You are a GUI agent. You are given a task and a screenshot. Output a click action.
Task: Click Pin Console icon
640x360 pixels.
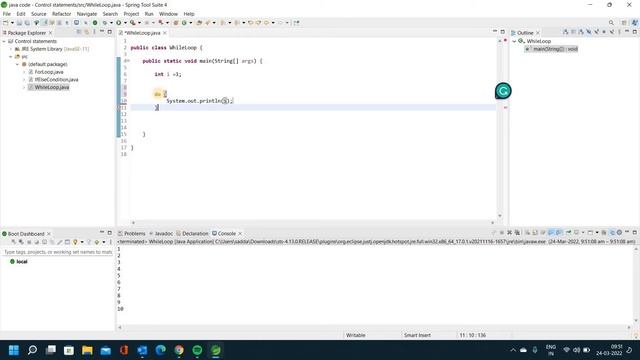click(568, 233)
